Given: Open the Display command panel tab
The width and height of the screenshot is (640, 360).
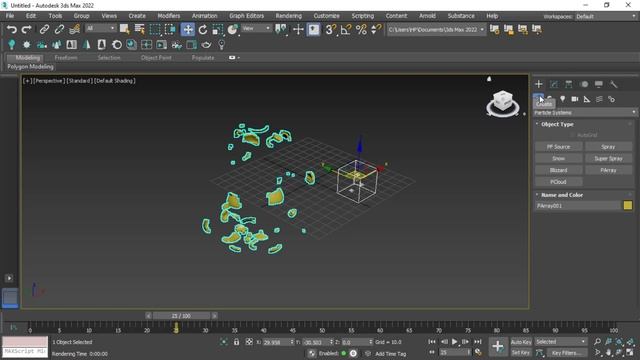Looking at the screenshot, I should click(x=599, y=84).
